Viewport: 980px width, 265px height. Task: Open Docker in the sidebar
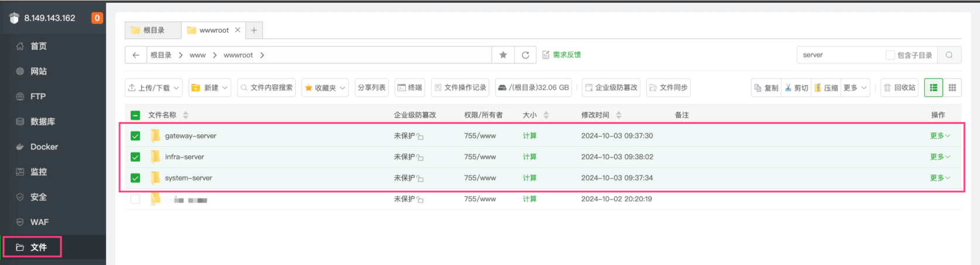point(44,147)
